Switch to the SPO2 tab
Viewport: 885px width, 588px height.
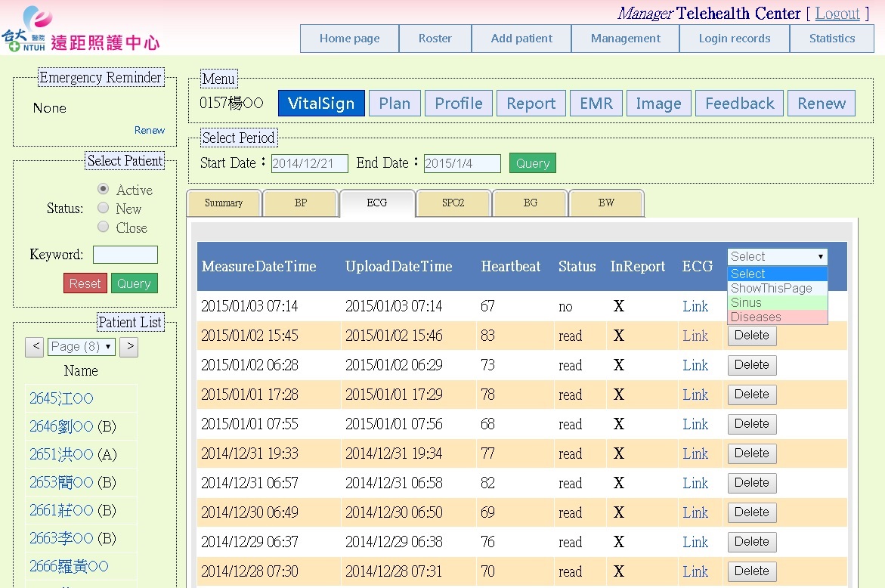453,203
